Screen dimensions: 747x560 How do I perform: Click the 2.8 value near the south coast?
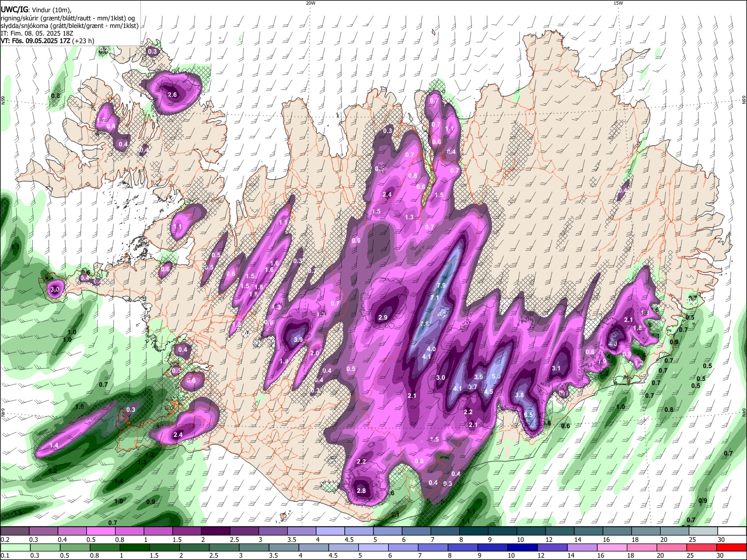point(361,491)
